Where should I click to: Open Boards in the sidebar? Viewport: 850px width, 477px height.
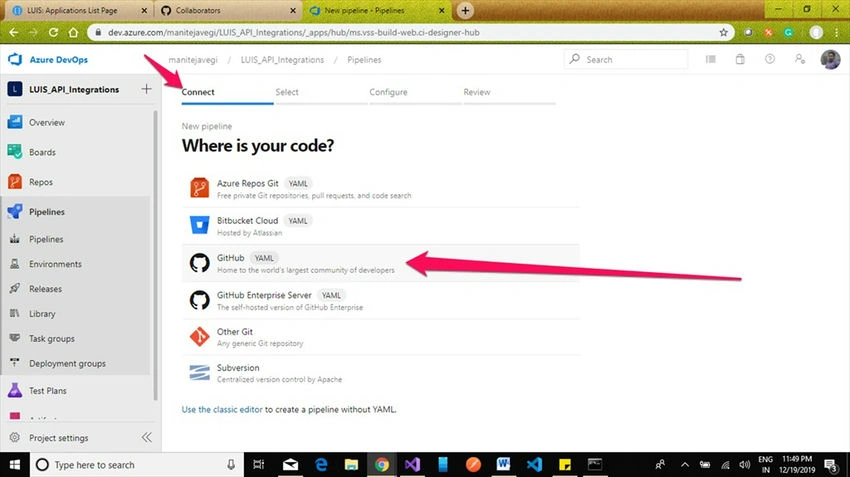click(42, 152)
